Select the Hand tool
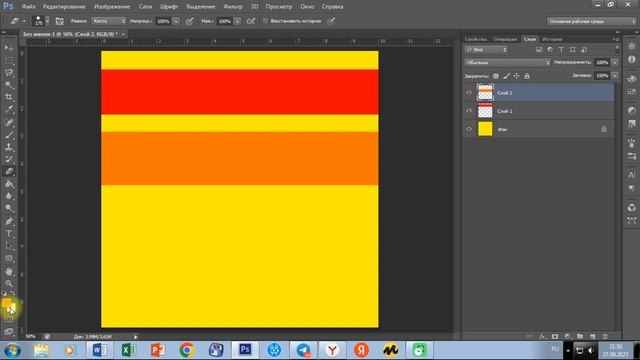The height and width of the screenshot is (360, 640). point(9,271)
